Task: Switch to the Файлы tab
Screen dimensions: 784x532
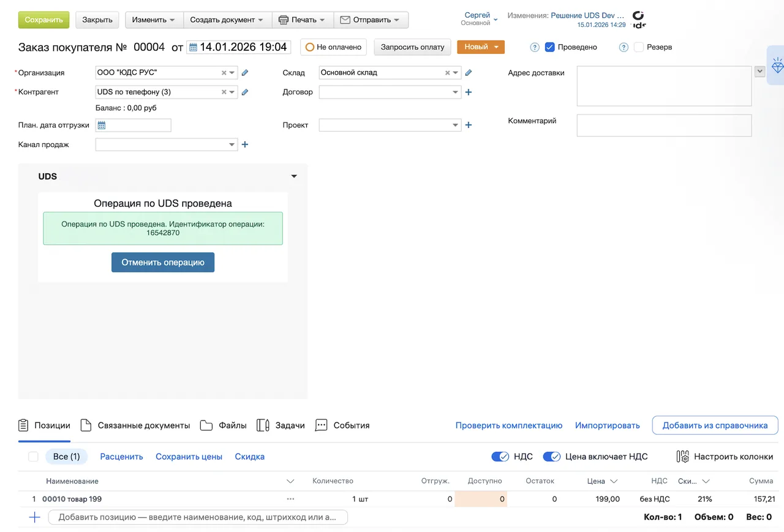Action: 224,425
